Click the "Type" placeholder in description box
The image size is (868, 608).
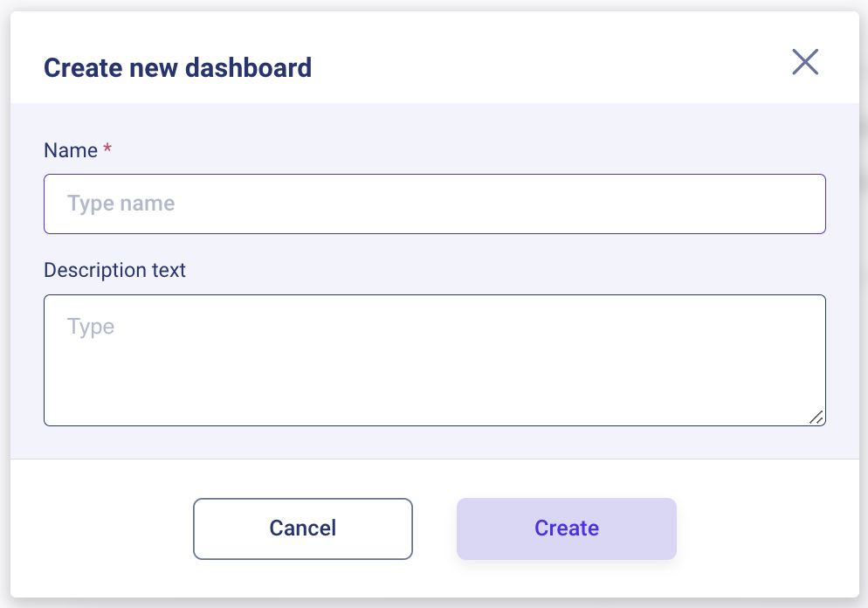click(x=91, y=327)
